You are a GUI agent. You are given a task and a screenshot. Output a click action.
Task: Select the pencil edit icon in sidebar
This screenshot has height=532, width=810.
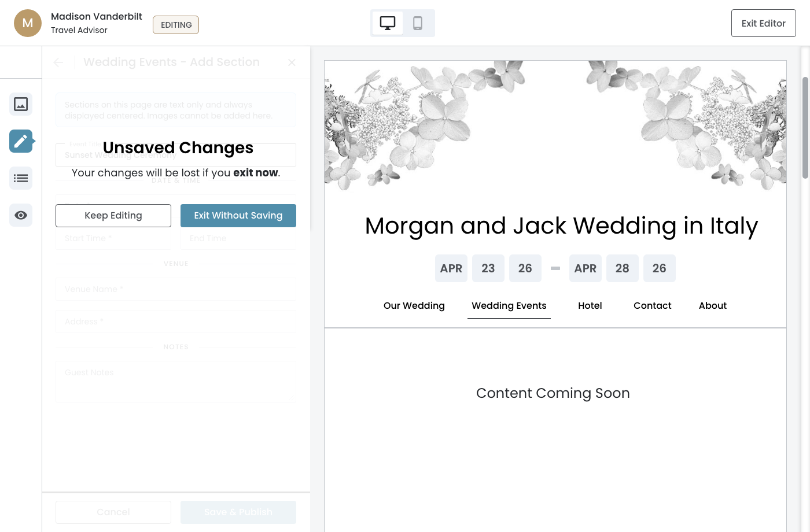click(21, 141)
